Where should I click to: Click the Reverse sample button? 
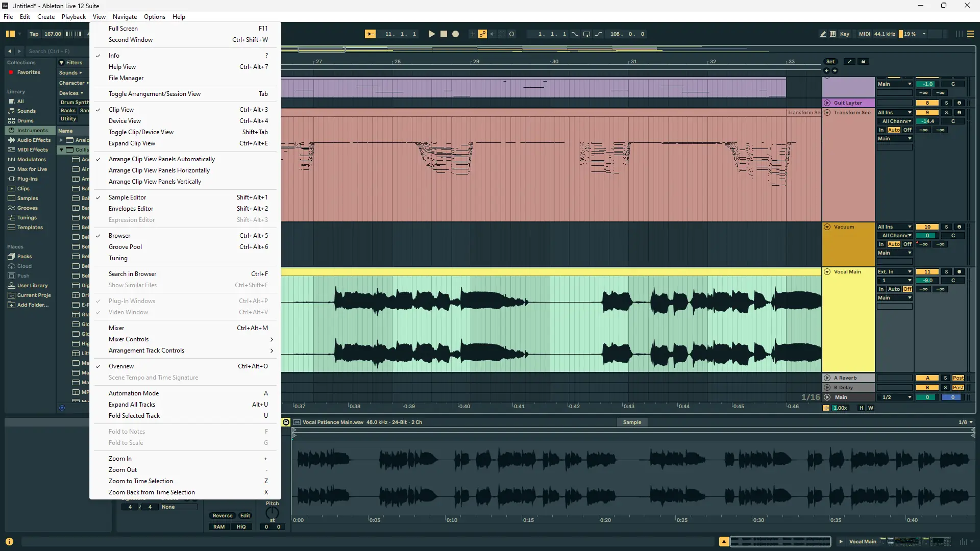[x=222, y=516]
